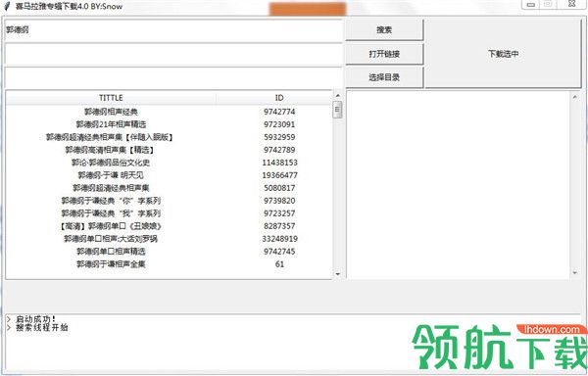Maximize the 喜马拉雅专辑下载 window
The image size is (588, 376).
[x=548, y=4]
